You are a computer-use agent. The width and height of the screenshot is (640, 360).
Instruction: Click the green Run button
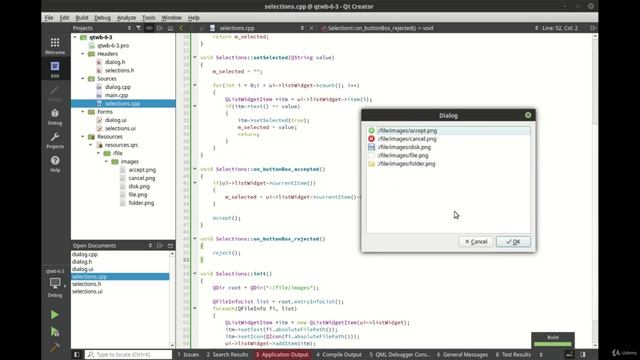(x=55, y=315)
